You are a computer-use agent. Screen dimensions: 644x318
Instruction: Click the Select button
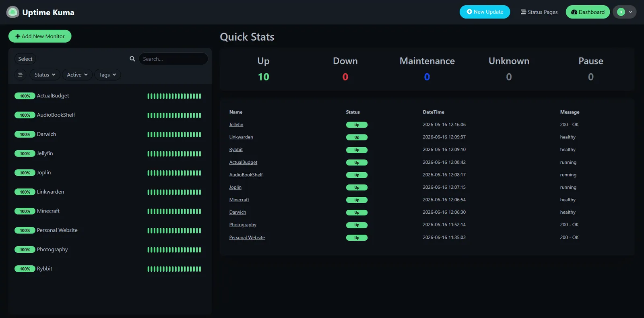point(25,59)
